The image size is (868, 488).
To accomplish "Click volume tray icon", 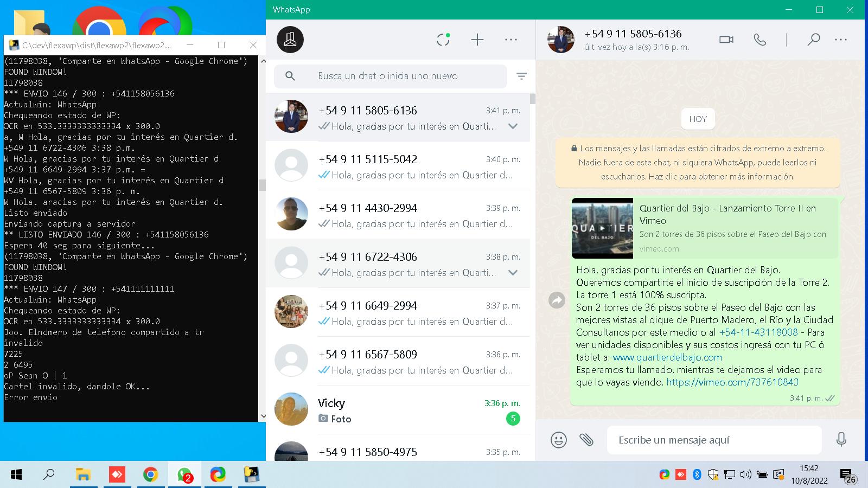I will coord(746,475).
